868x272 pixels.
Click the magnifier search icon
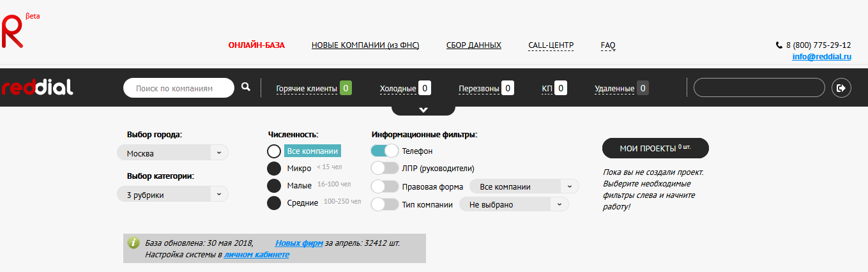pos(246,87)
